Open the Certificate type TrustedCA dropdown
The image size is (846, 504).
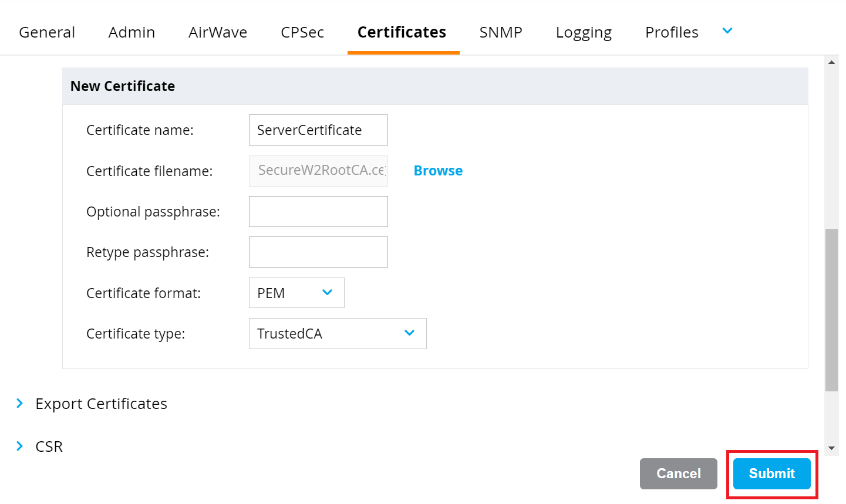click(x=338, y=334)
